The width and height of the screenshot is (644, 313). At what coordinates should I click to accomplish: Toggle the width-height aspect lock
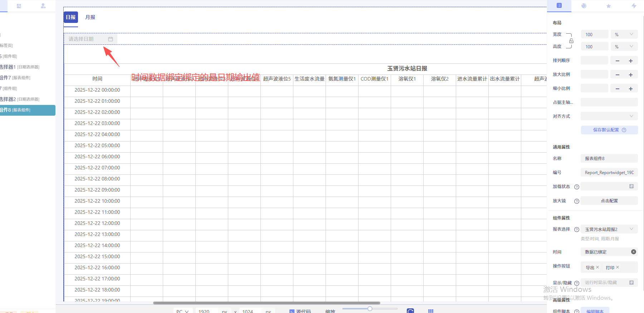pyautogui.click(x=571, y=41)
